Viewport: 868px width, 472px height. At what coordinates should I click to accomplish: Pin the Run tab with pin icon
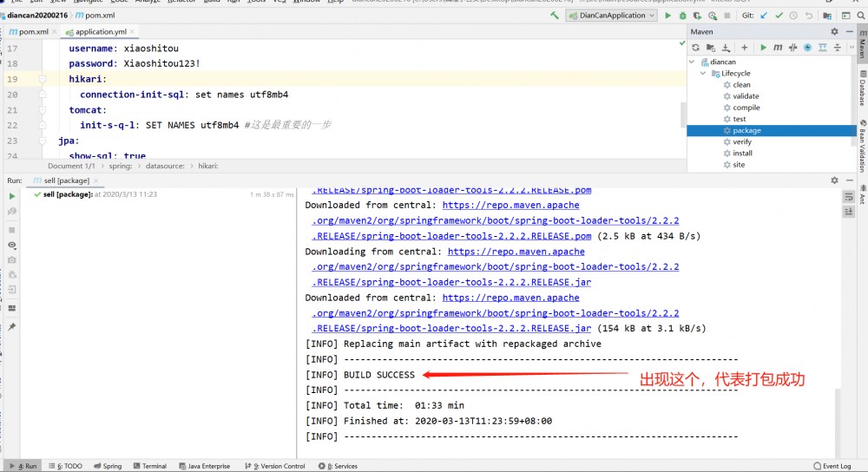click(x=12, y=327)
